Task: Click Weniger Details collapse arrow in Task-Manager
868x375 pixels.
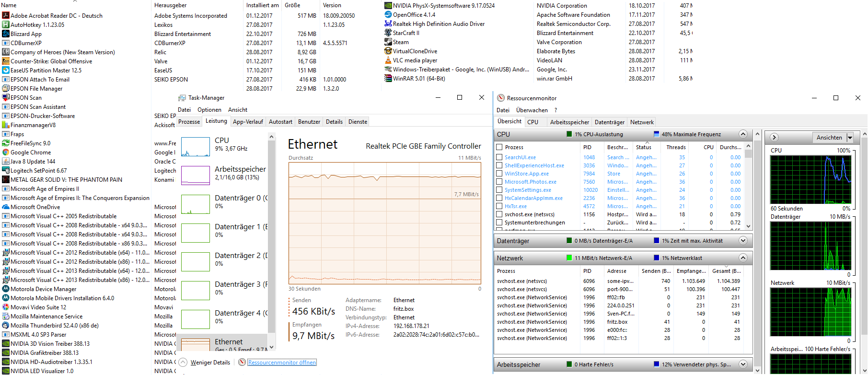Action: pyautogui.click(x=183, y=363)
